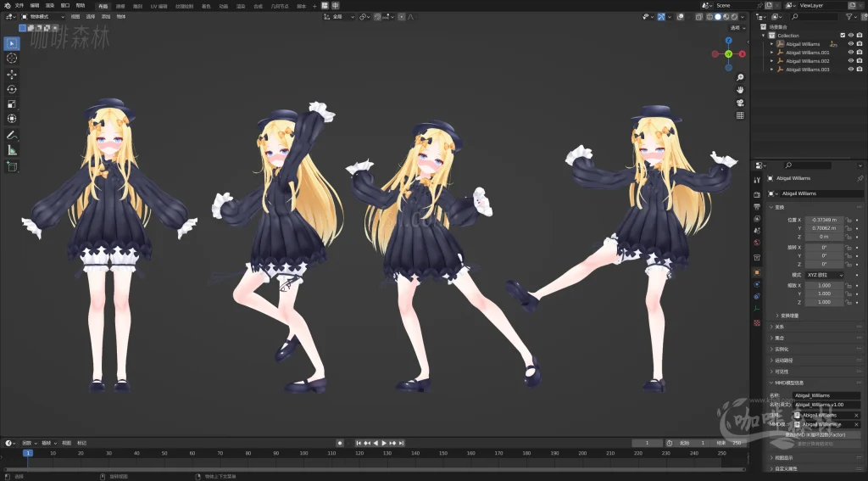Hide Abigail Williams.003 with eye icon

point(851,70)
